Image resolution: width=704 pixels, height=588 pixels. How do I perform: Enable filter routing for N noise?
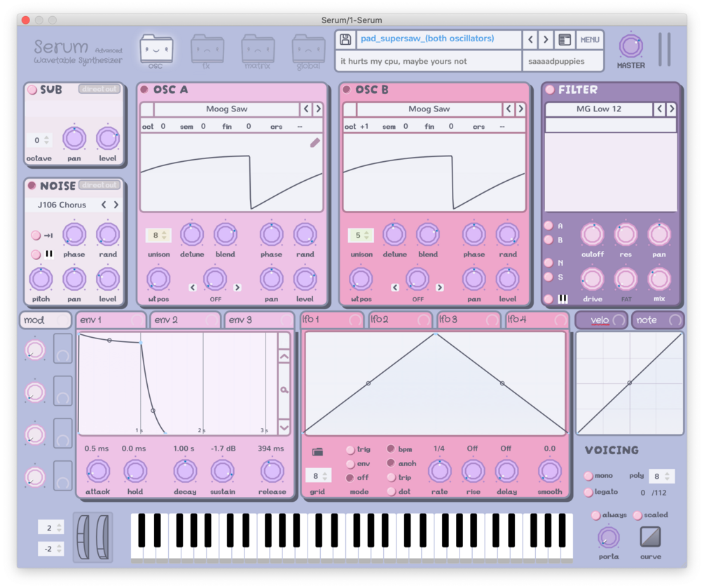(x=548, y=262)
